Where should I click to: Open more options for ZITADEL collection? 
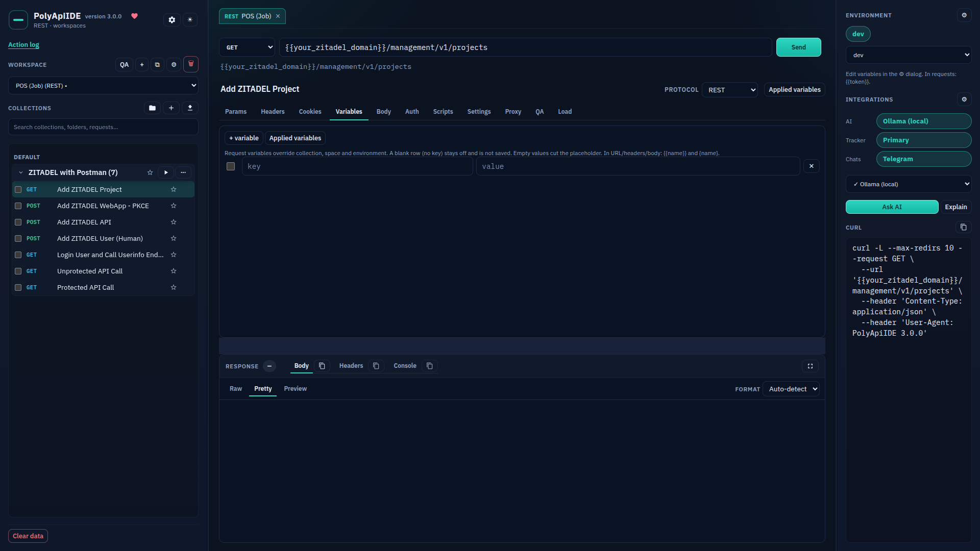tap(183, 172)
